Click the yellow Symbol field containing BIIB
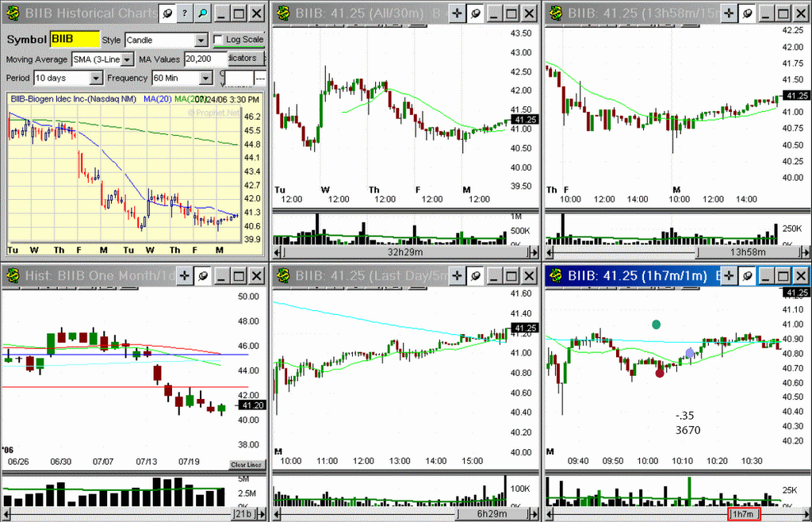Screen dimensions: 812x522 coord(75,40)
